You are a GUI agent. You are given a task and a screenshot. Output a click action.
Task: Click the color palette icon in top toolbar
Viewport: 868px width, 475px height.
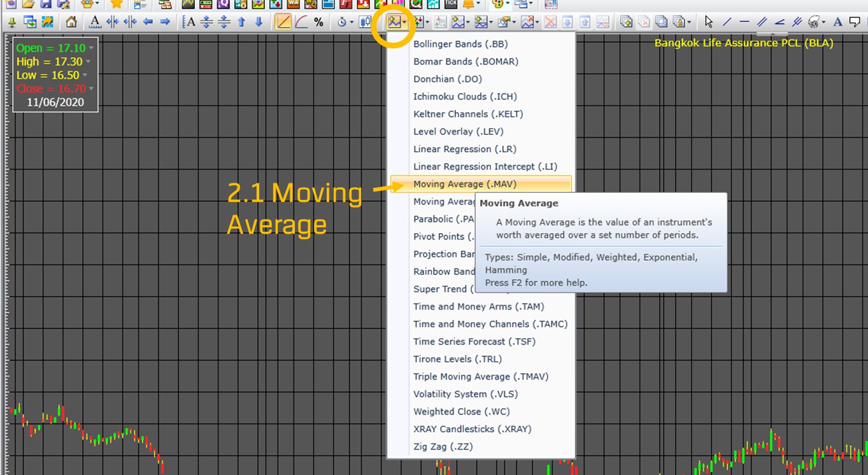coord(498,4)
